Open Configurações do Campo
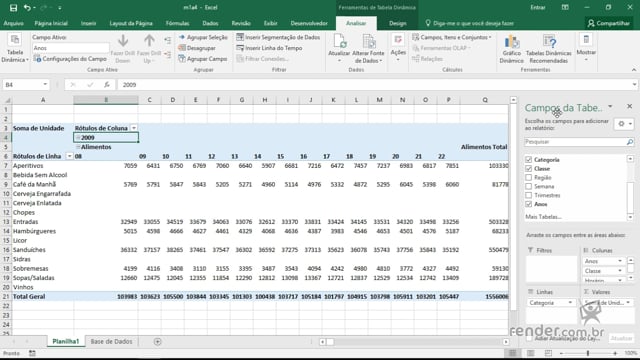The height and width of the screenshot is (360, 640). [x=70, y=59]
